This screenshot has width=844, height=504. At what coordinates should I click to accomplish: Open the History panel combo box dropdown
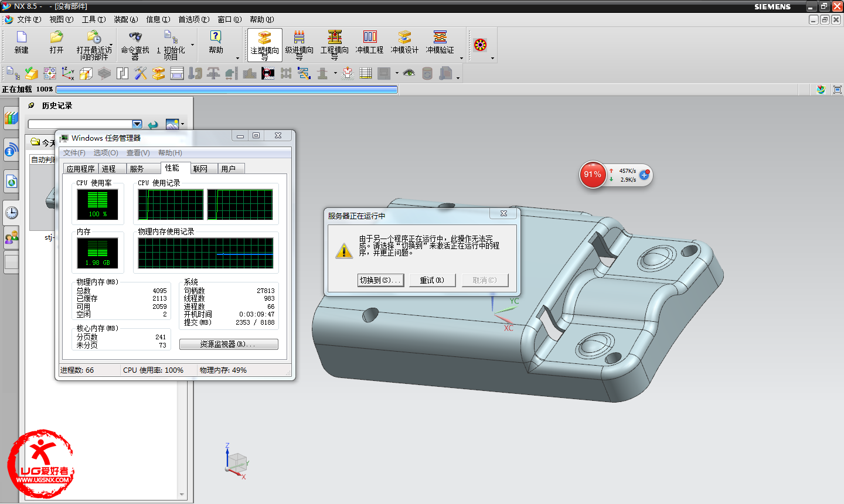[137, 124]
